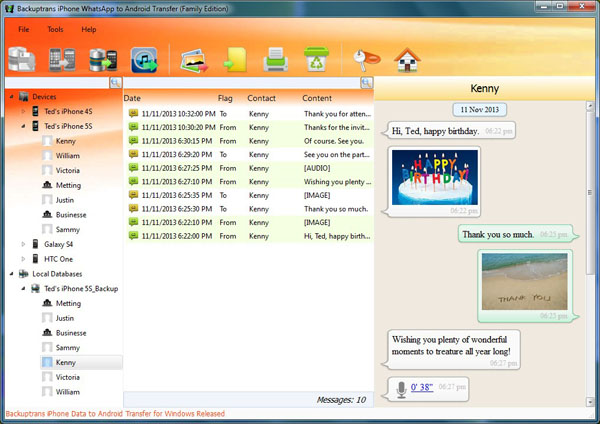Click the message list search input field
This screenshot has width=600, height=424.
(x=242, y=83)
